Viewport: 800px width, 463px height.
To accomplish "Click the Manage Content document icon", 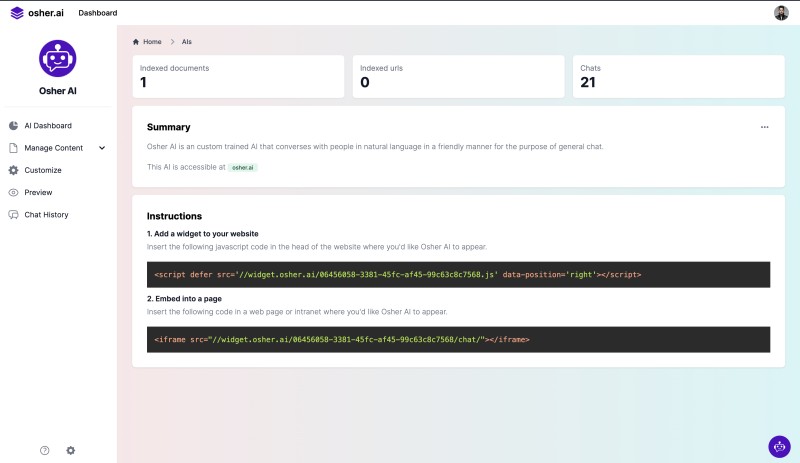I will click(x=13, y=148).
